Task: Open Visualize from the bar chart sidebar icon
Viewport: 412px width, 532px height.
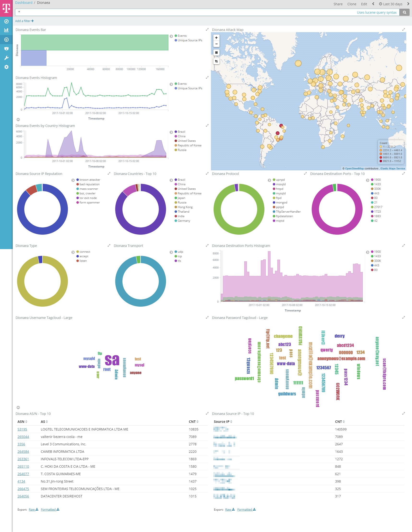Action: (6, 30)
